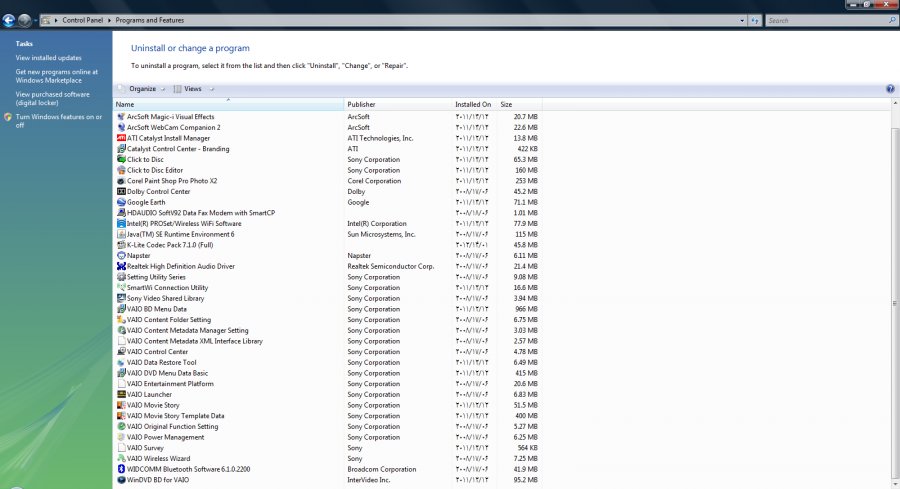
Task: Click the Click to Disc program icon
Action: click(121, 160)
